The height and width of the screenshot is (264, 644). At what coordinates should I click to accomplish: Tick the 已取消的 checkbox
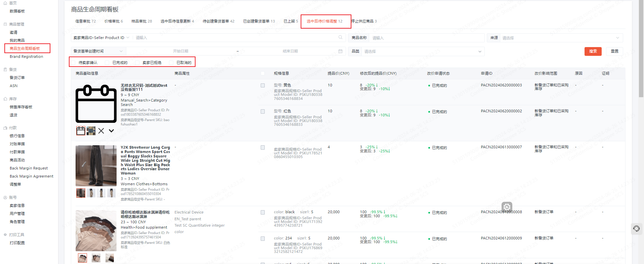(171, 63)
